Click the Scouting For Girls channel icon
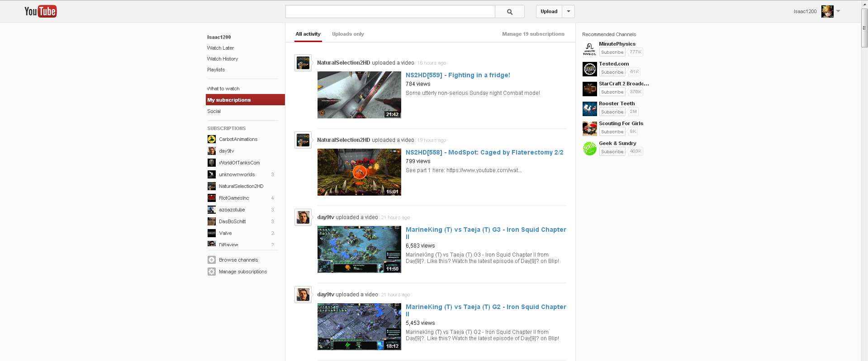 point(590,128)
